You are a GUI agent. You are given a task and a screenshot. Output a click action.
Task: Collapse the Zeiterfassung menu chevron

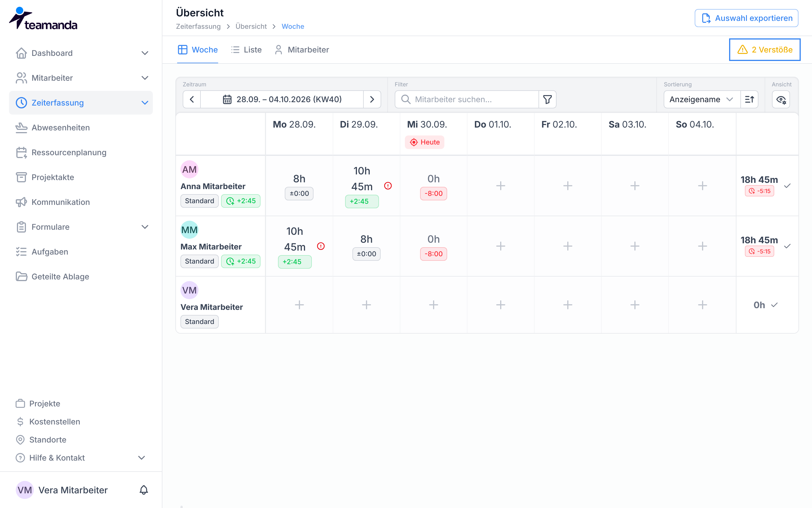tap(145, 103)
